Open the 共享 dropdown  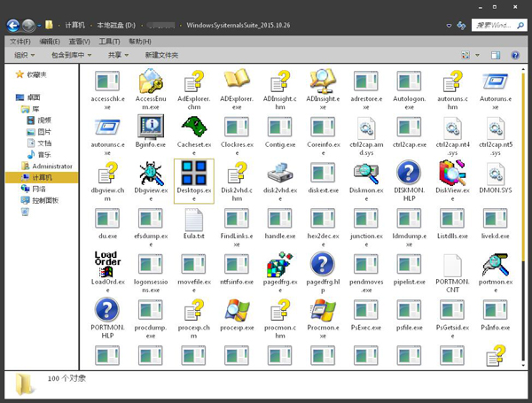coord(118,55)
